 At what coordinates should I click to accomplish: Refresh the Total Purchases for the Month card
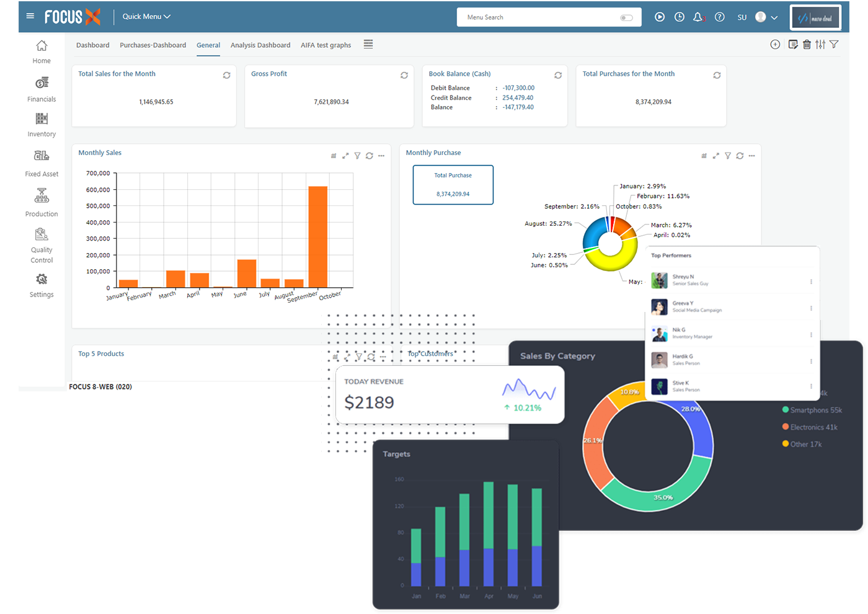(x=717, y=75)
